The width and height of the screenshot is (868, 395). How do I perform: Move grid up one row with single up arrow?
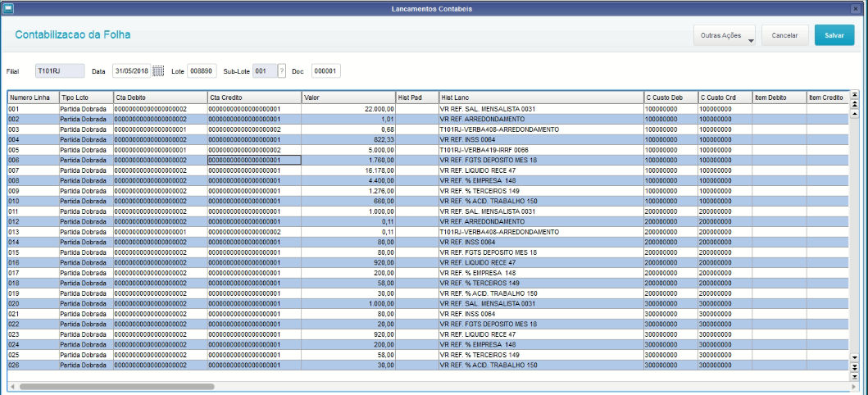[x=854, y=114]
